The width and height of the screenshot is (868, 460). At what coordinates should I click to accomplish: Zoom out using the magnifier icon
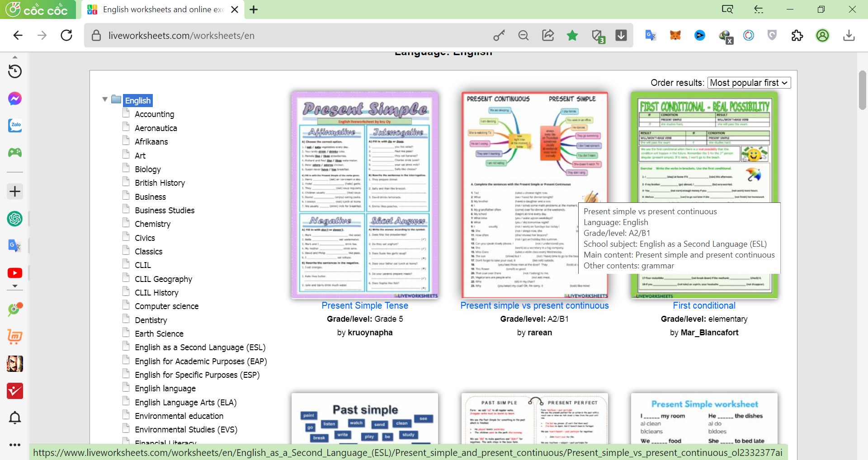(x=524, y=35)
